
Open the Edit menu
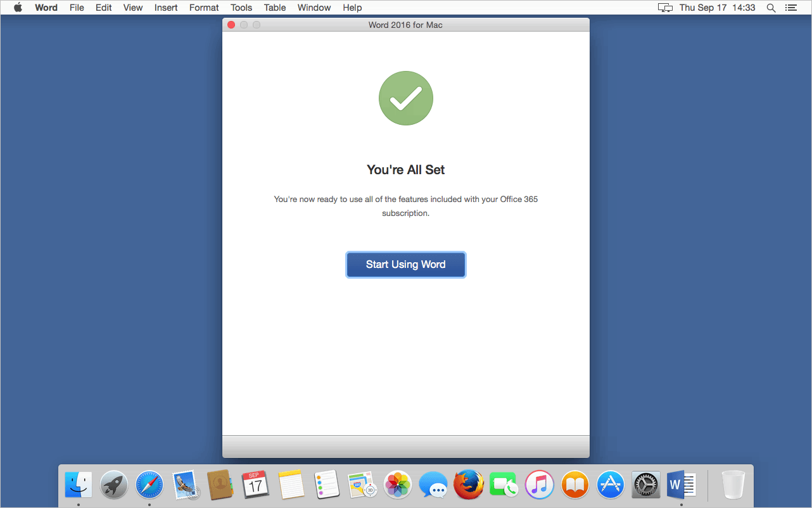[x=104, y=8]
